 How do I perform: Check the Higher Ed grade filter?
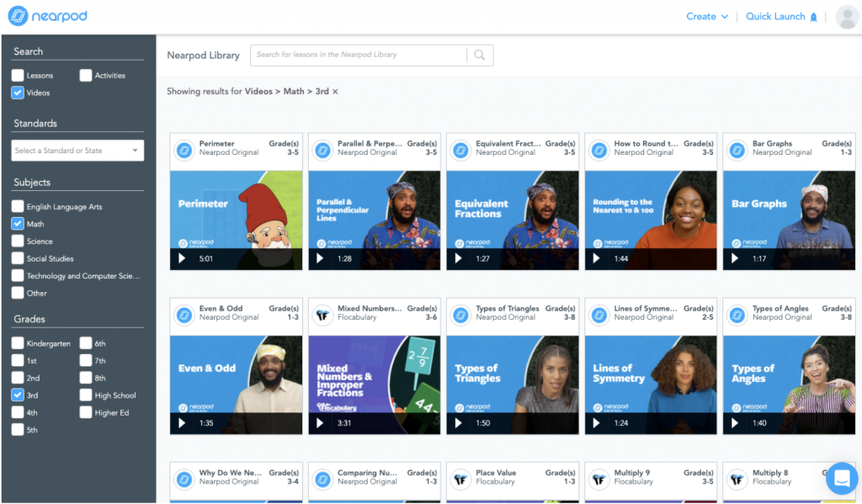[86, 412]
